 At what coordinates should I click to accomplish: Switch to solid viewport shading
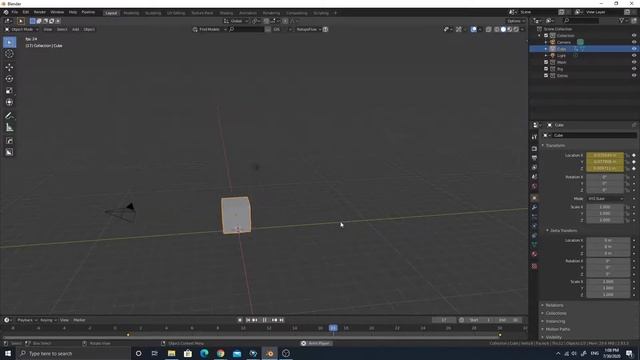tap(503, 29)
